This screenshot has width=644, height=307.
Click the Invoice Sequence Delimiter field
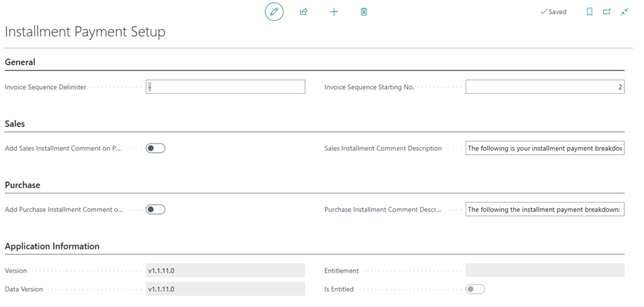pos(225,87)
